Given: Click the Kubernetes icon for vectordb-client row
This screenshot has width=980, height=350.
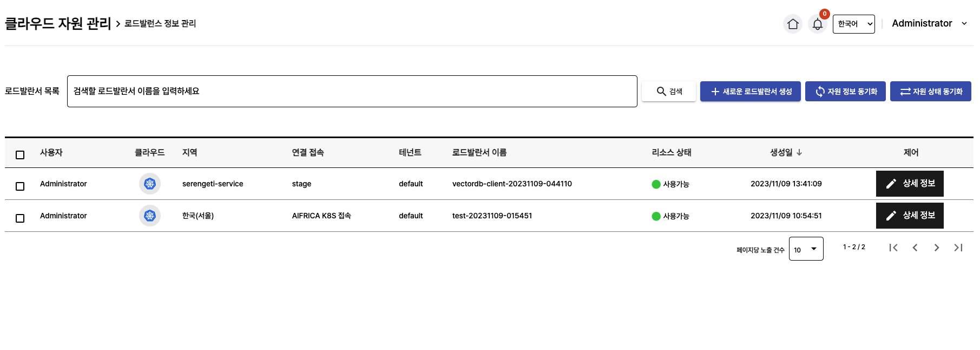Looking at the screenshot, I should coord(150,184).
